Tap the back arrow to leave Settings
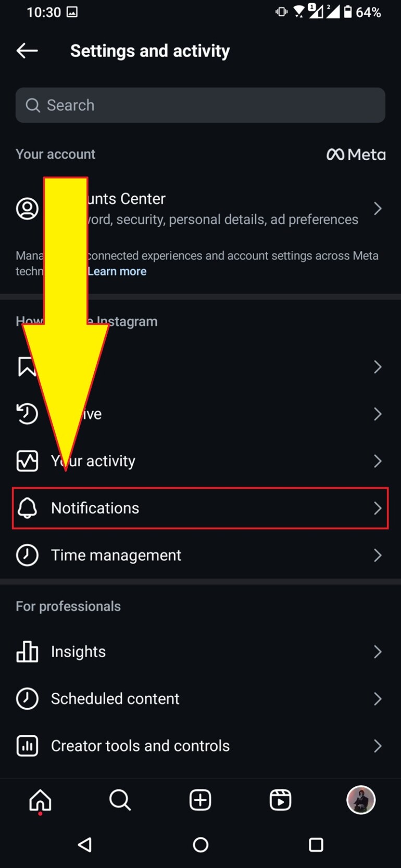Image resolution: width=401 pixels, height=868 pixels. coord(27,50)
